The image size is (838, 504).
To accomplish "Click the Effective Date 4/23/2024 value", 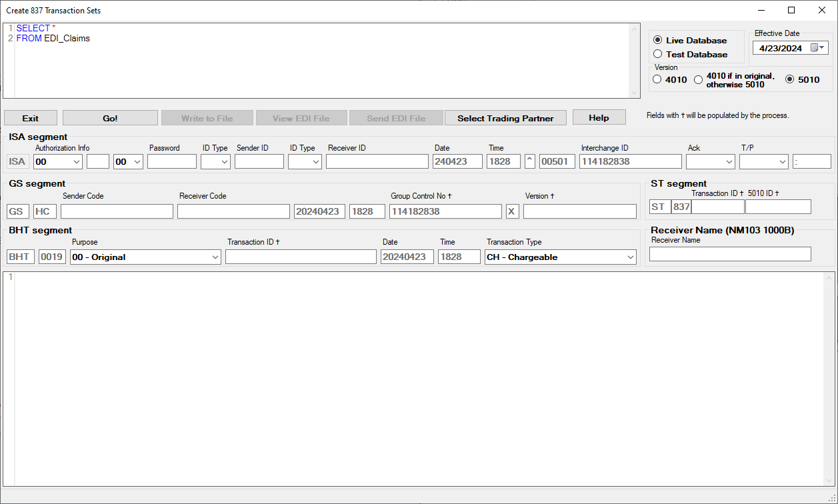I will click(x=781, y=48).
